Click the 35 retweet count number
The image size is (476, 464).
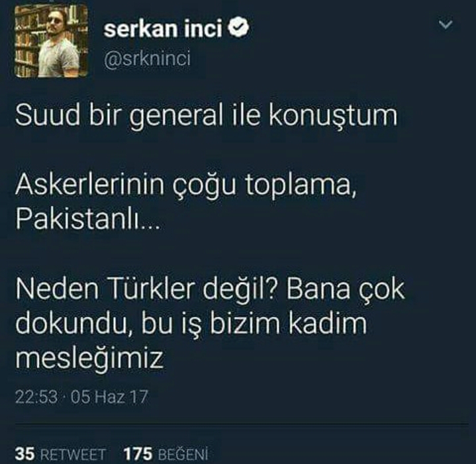click(x=25, y=454)
